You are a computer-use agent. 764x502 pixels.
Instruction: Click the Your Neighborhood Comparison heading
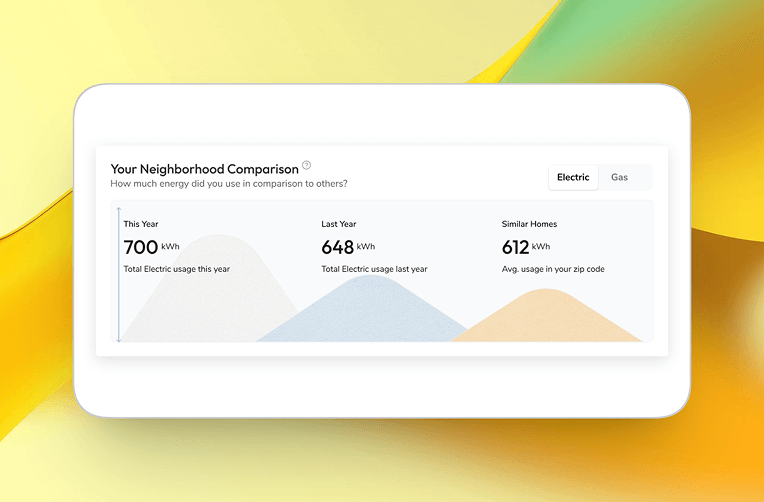coord(204,169)
